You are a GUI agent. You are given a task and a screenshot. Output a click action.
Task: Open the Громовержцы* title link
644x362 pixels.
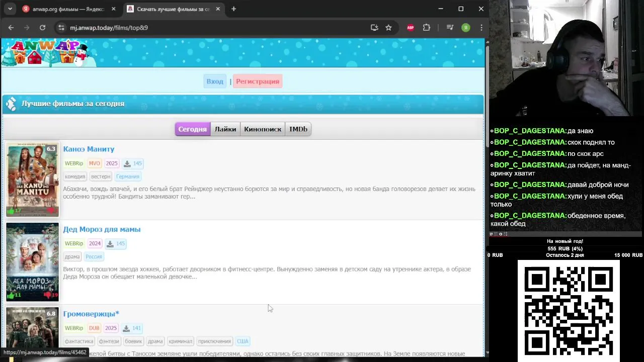tap(91, 314)
